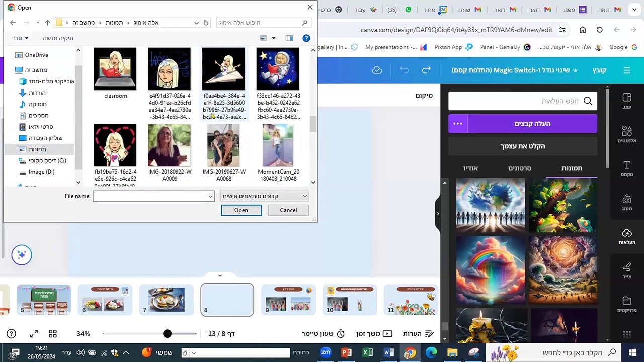Click the Magic Switch resize button
This screenshot has height=362, width=644.
[x=514, y=70]
